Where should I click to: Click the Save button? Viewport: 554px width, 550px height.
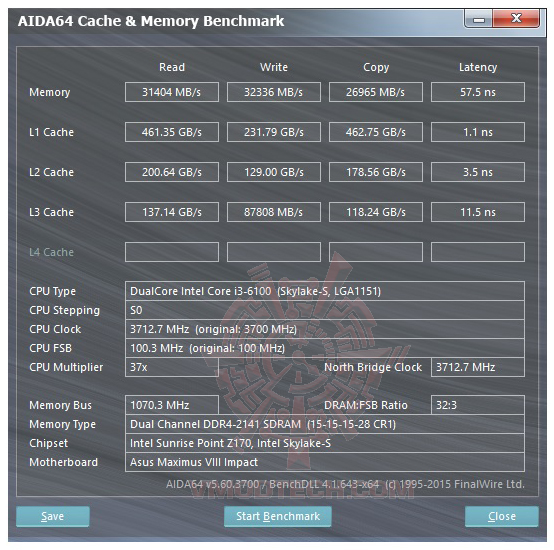click(53, 516)
